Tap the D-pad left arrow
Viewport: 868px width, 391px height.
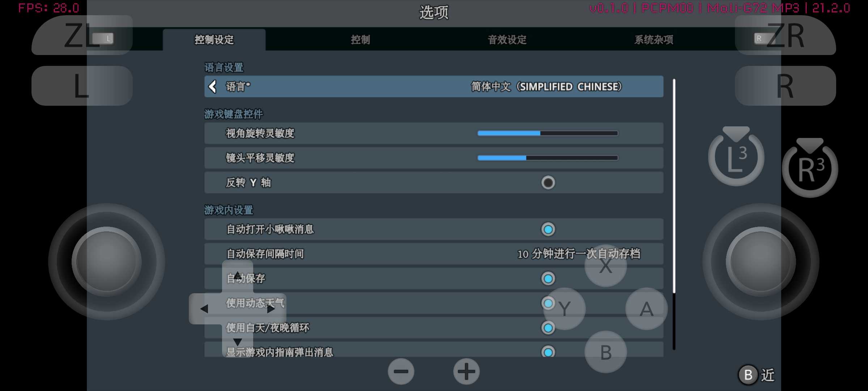pos(205,309)
